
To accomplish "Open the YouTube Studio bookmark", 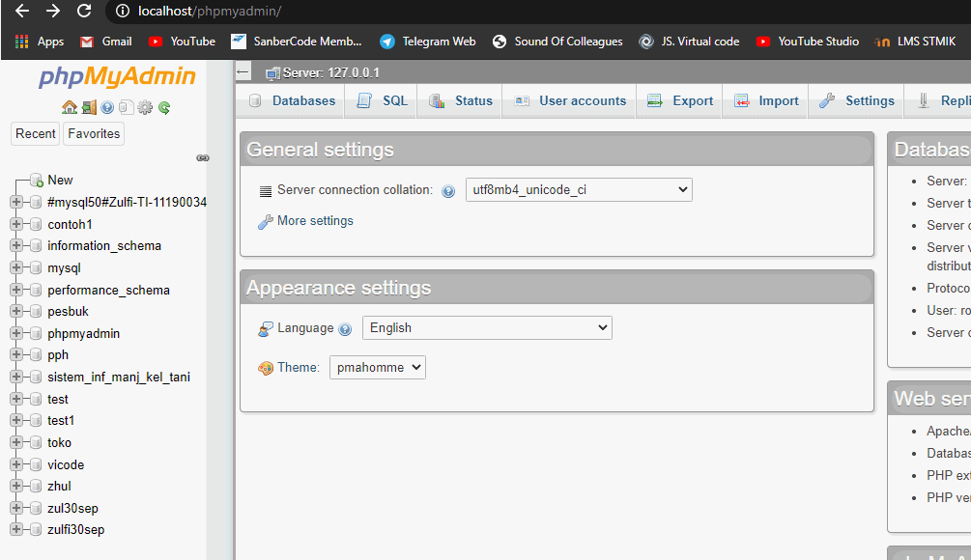I will [808, 42].
